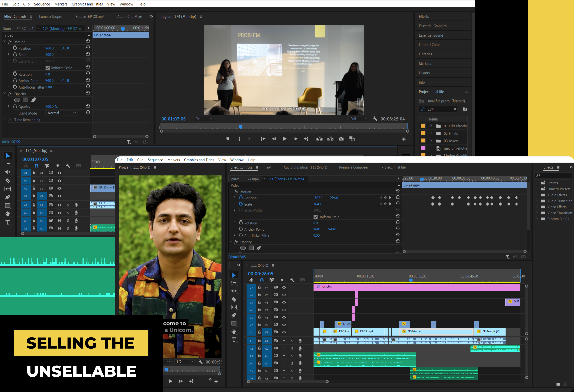Select the Ripple Edit tool in 111 Short toolbar
This screenshot has height=392, width=574.
coord(234,291)
